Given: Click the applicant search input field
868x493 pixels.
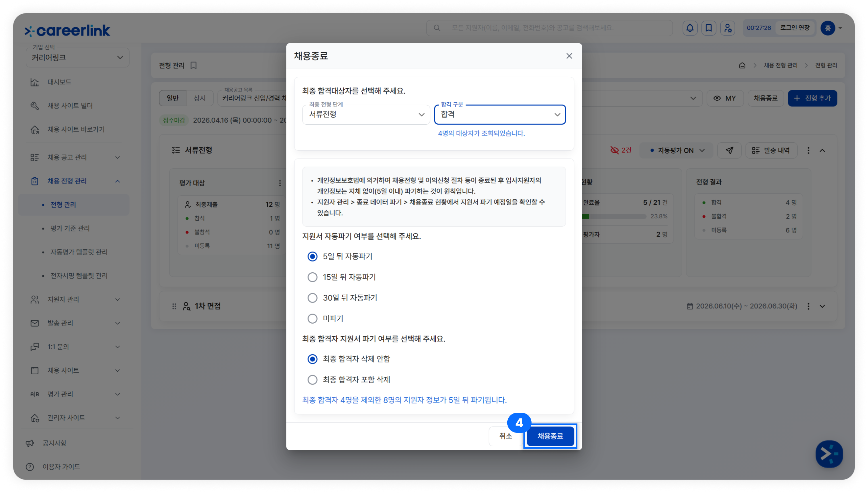Looking at the screenshot, I should [549, 28].
